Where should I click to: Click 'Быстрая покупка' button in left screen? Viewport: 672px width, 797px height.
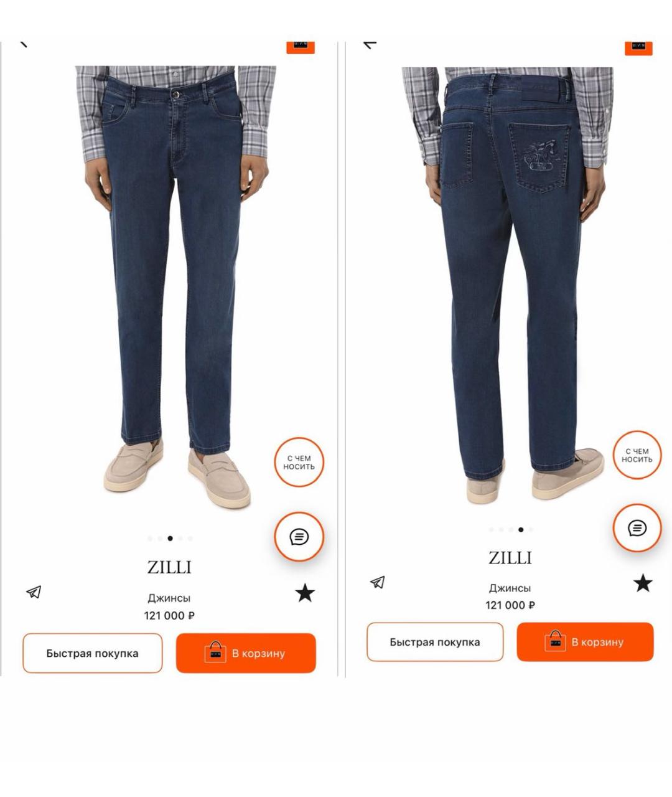click(x=93, y=653)
